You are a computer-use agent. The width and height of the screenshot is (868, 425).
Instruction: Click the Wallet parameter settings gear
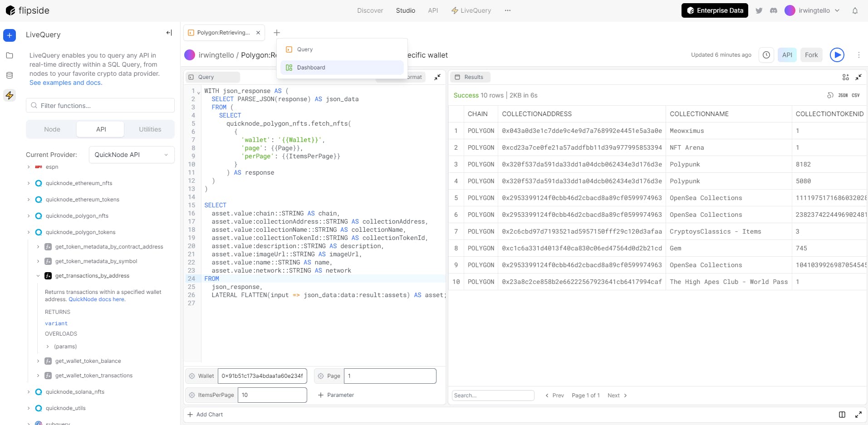coord(192,376)
